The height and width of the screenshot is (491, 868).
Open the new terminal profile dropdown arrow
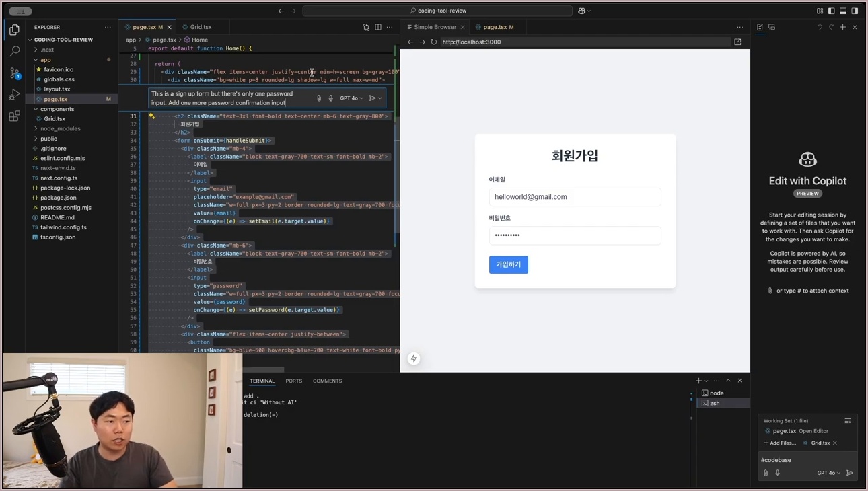pyautogui.click(x=707, y=381)
